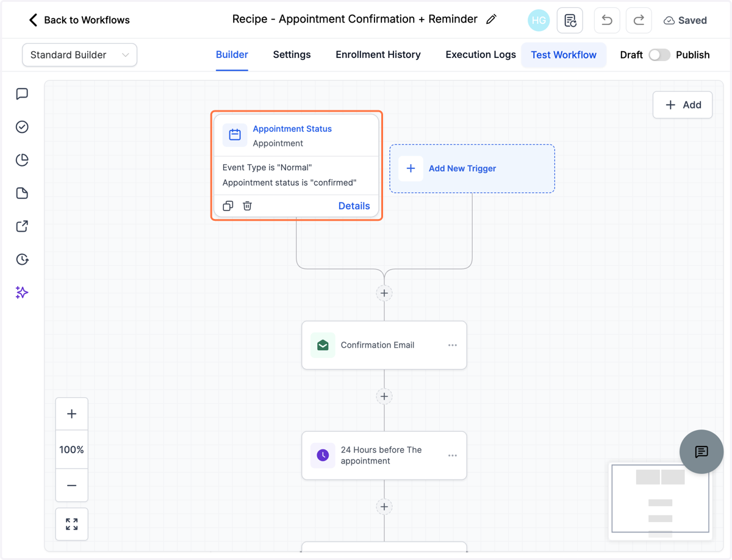Open the 24 Hours before step options menu
Viewport: 732px width, 560px height.
[453, 456]
